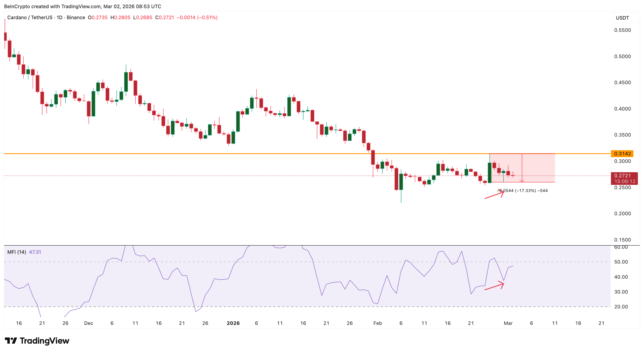Click the red arrow in the MFI pane
This screenshot has height=353, width=644.
[x=494, y=286]
